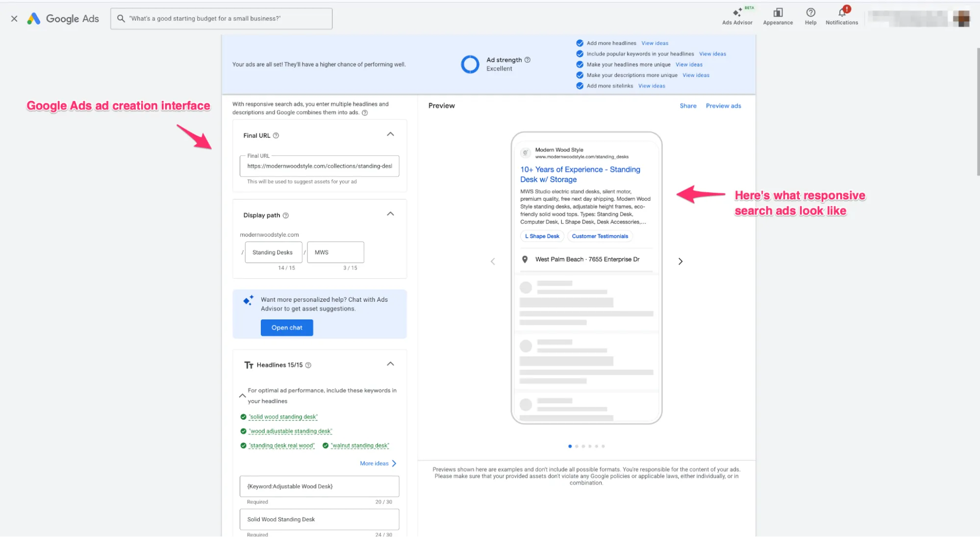Collapse the Headlines section chevron

click(x=390, y=364)
